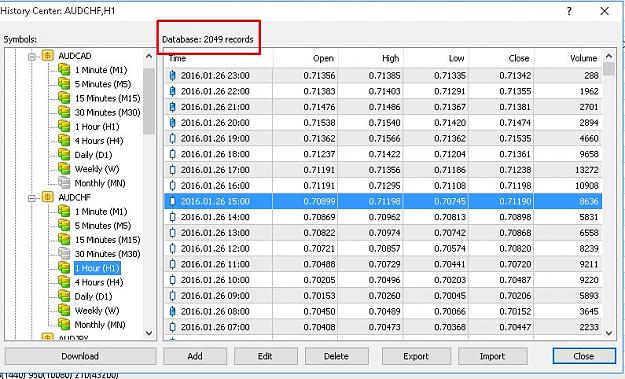Click the AUDCHF currency symbol icon
Viewport: 625px width, 379px height.
(x=47, y=197)
